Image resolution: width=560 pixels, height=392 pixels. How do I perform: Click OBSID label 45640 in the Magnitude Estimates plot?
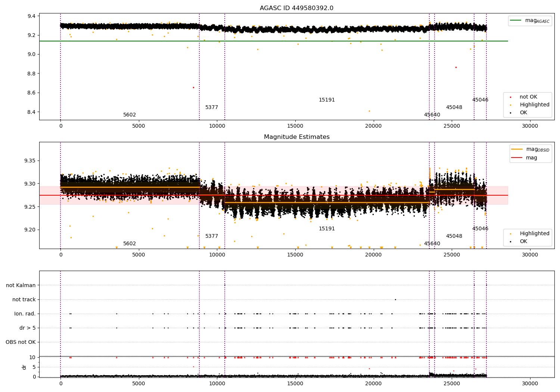pyautogui.click(x=432, y=244)
